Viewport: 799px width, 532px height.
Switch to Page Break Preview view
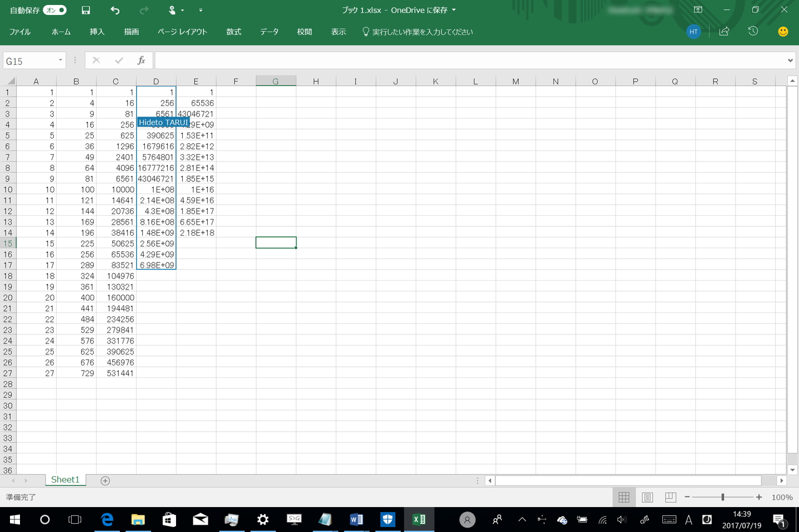tap(670, 497)
